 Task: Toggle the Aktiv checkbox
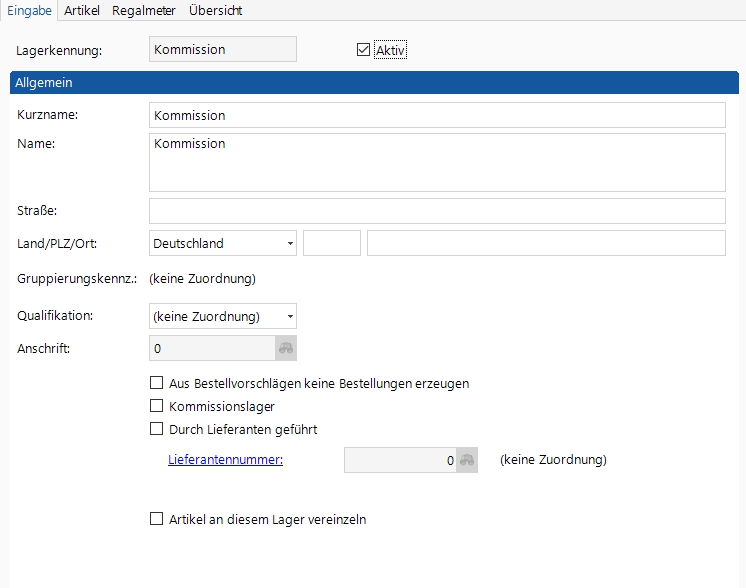point(363,50)
